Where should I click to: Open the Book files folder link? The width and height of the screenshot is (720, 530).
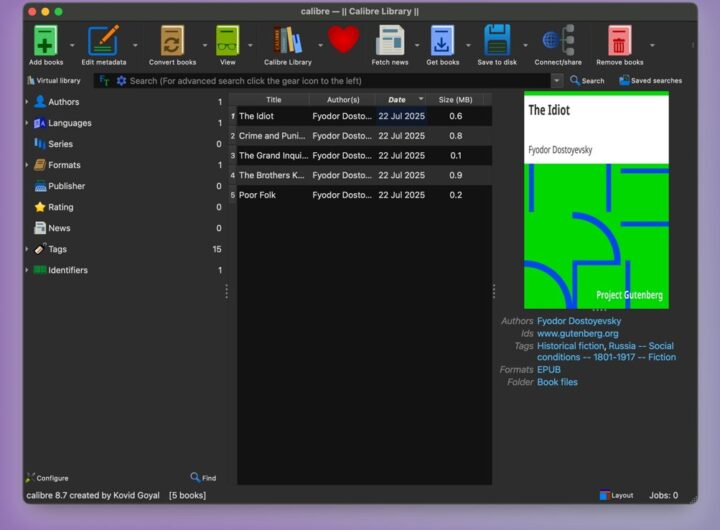tap(557, 382)
